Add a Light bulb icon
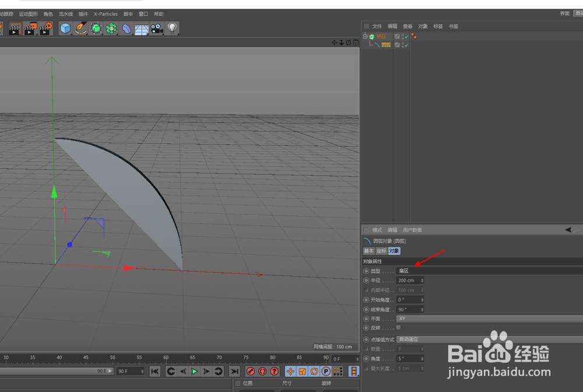This screenshot has height=392, width=583. click(172, 29)
